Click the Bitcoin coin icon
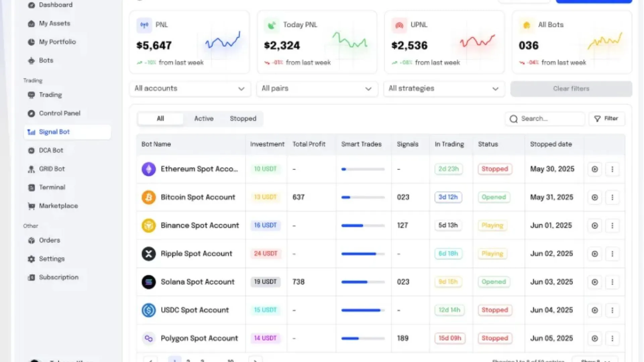The width and height of the screenshot is (644, 362). click(x=149, y=197)
